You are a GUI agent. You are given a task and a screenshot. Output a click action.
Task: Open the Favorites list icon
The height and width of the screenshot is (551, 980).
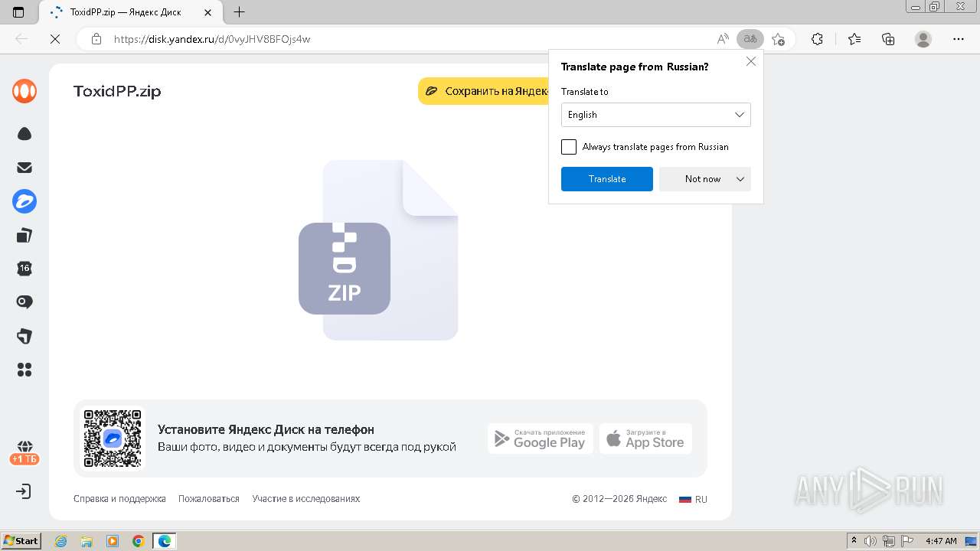(854, 39)
